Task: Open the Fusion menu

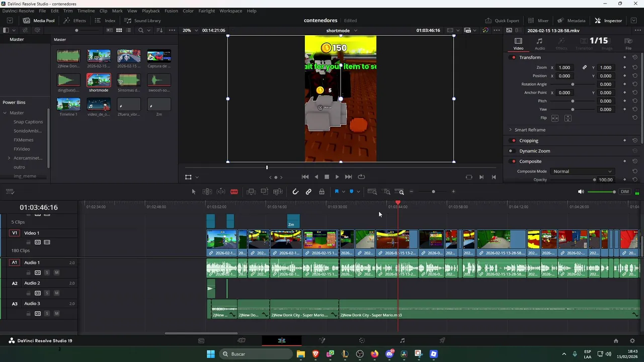Action: 171,11
